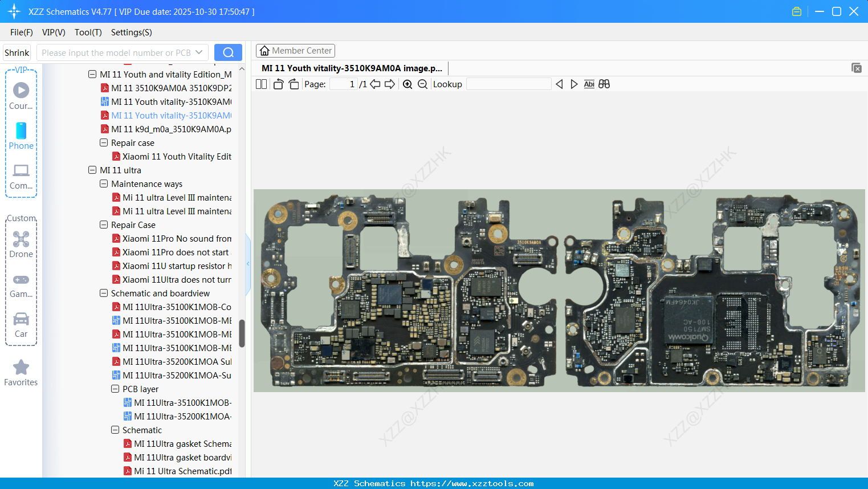
Task: Collapse the MI 11 ultra tree node
Action: (92, 170)
